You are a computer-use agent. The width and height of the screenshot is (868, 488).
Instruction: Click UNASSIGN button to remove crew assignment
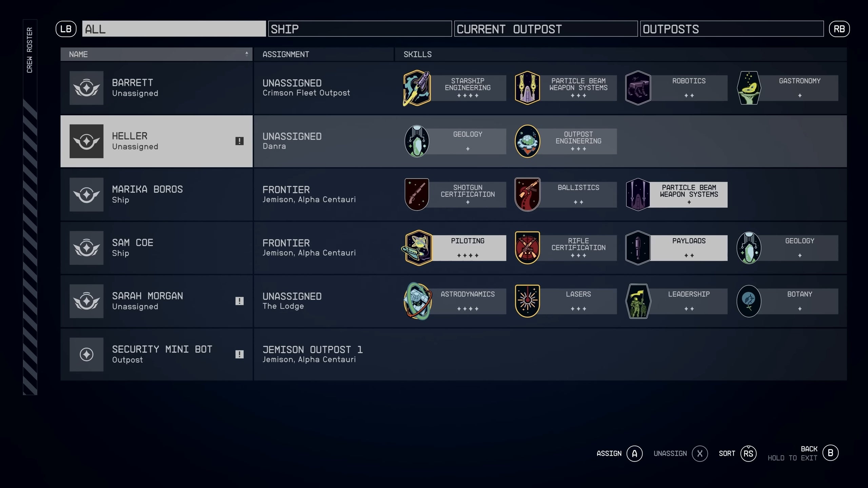tap(697, 453)
